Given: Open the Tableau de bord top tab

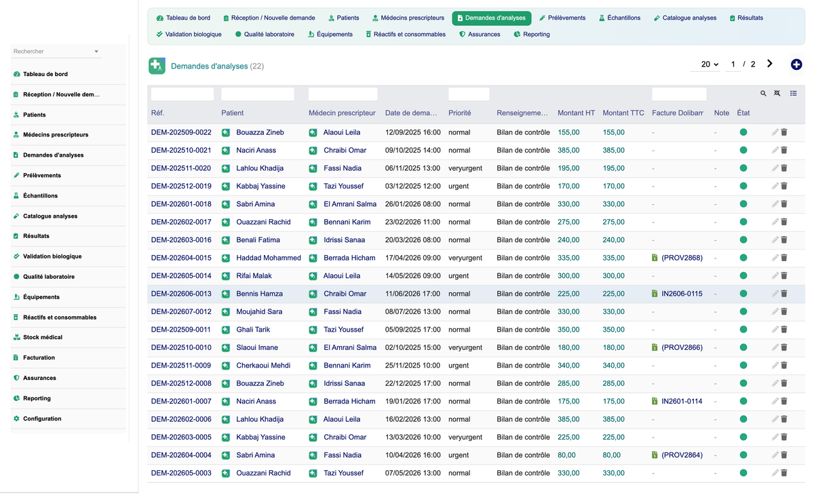Looking at the screenshot, I should 183,18.
